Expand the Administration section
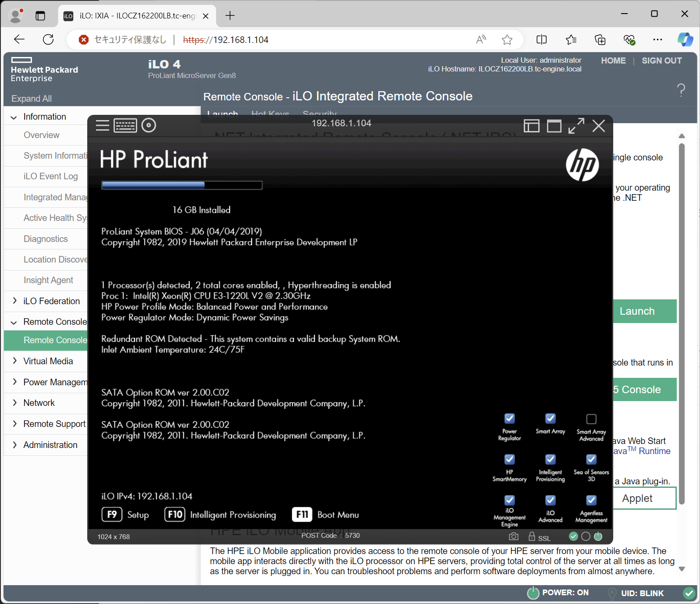This screenshot has width=700, height=604. click(x=14, y=444)
